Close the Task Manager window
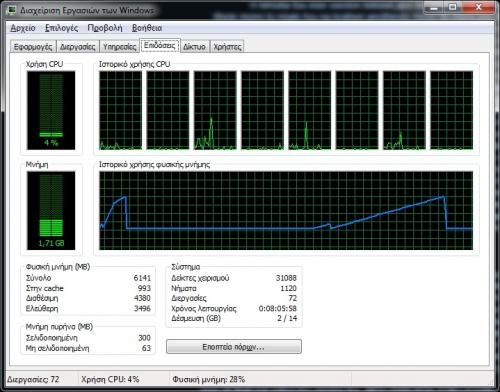 point(479,7)
